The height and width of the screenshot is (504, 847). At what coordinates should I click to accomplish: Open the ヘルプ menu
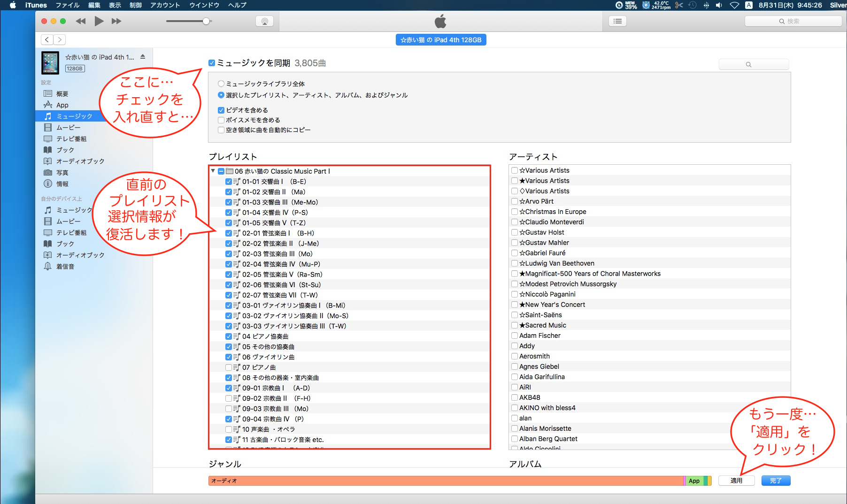237,5
